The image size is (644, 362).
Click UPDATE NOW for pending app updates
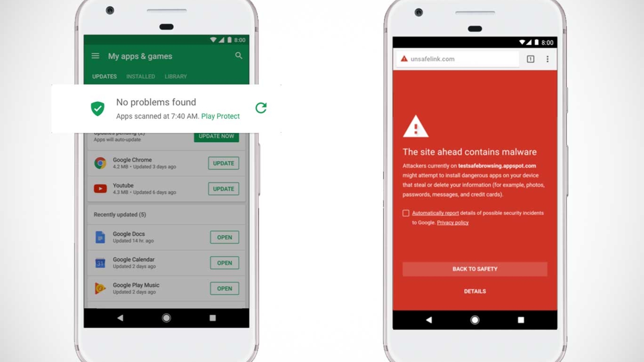click(216, 136)
